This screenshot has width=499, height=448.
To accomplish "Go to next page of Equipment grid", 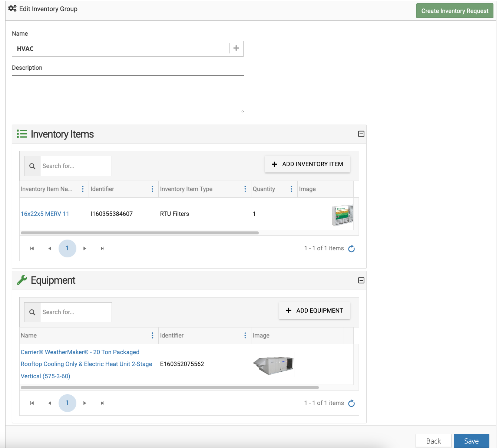I will [85, 403].
